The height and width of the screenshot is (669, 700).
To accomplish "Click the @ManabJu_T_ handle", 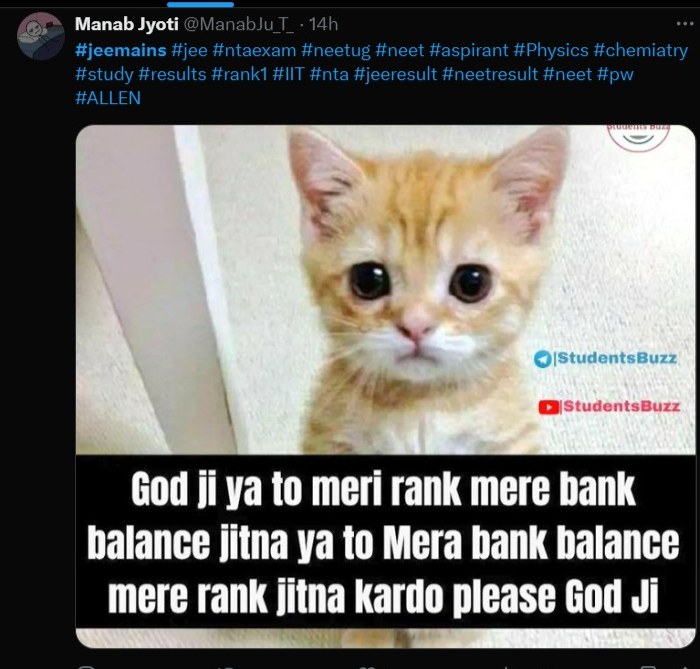I will tap(238, 24).
